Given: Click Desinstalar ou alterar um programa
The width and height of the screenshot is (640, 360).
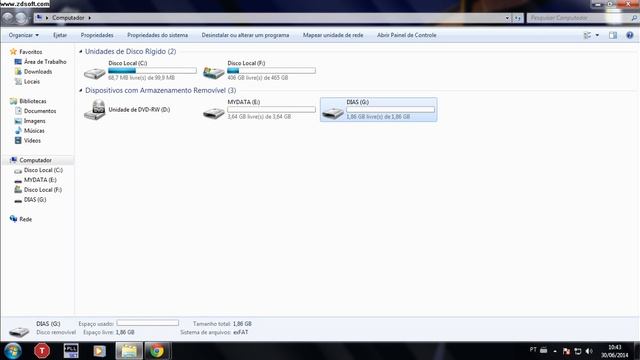Looking at the screenshot, I should coord(245,35).
